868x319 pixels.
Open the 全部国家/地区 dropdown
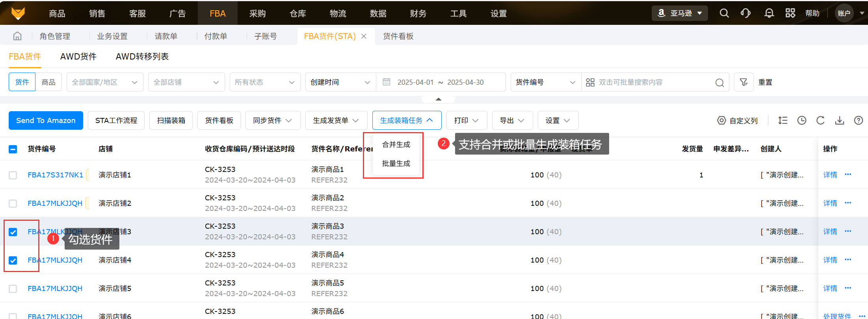click(x=105, y=82)
